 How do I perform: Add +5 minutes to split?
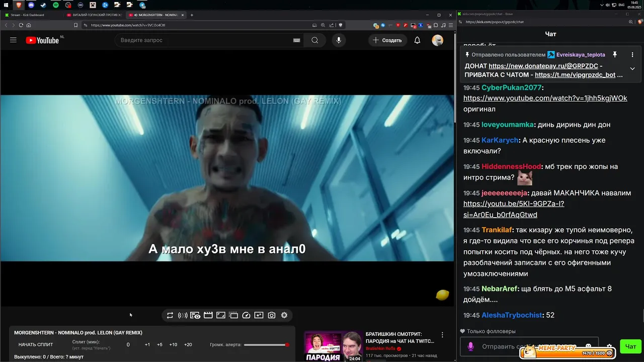159,344
